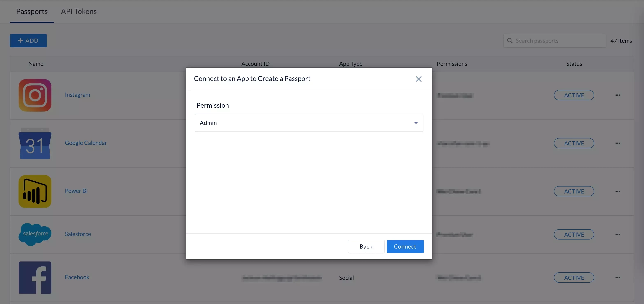Open more options for Facebook row
The image size is (644, 304).
[617, 277]
